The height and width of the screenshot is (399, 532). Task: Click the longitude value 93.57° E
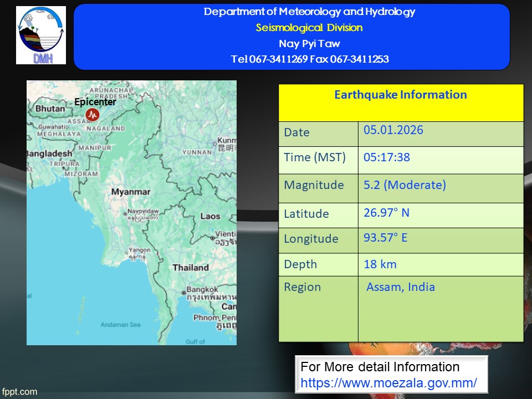[385, 238]
